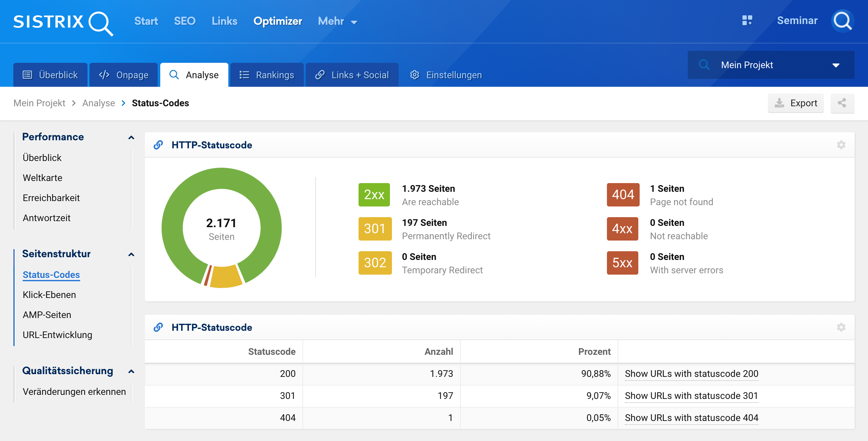This screenshot has width=868, height=441.
Task: Click the Export button
Action: click(x=796, y=103)
